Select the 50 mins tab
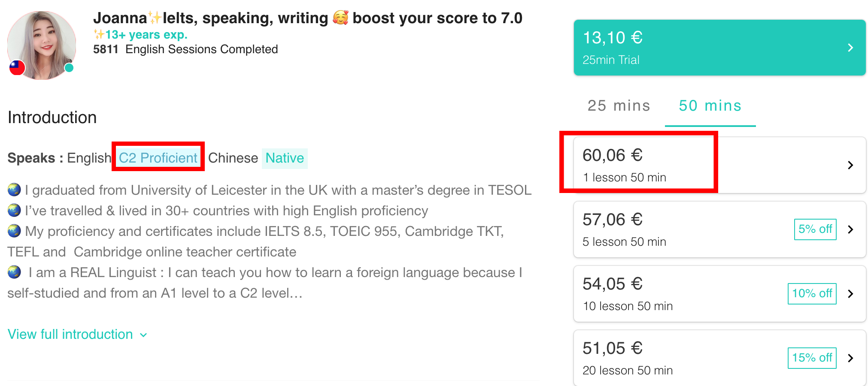This screenshot has height=386, width=868. [x=710, y=106]
